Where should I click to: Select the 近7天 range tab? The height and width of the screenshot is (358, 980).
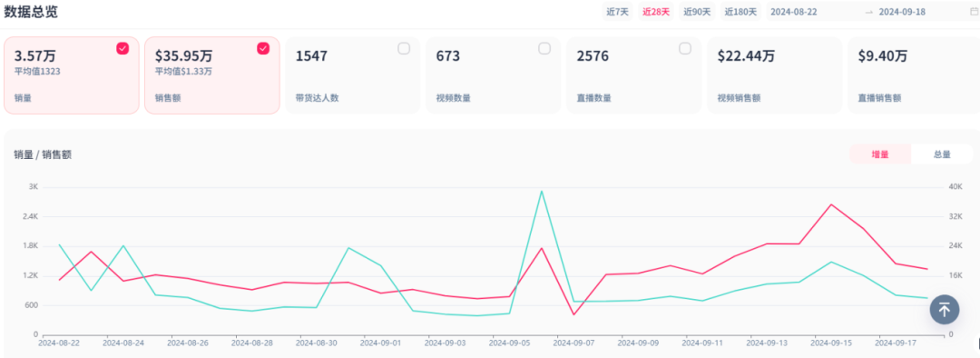pyautogui.click(x=618, y=11)
